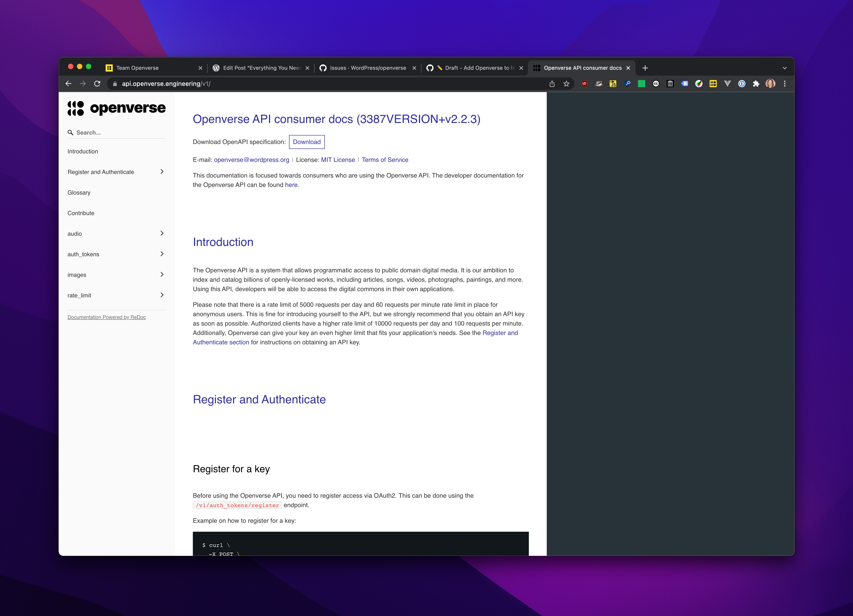Open the MIT License link

click(338, 160)
